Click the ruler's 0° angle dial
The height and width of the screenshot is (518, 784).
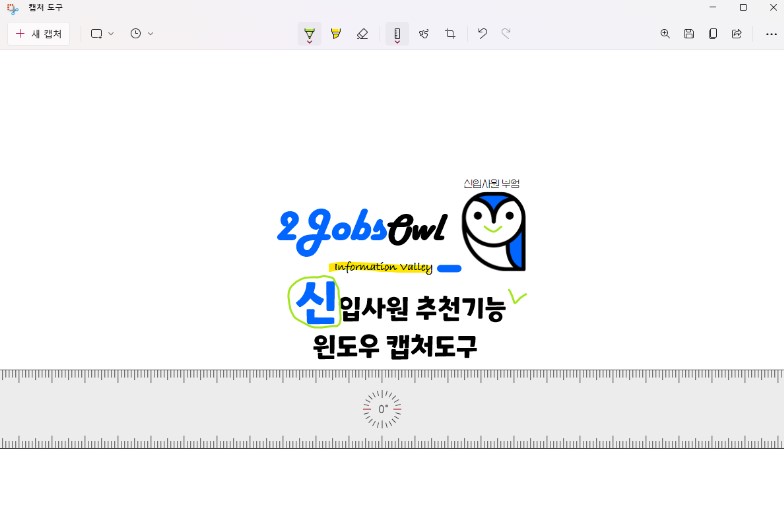[382, 409]
